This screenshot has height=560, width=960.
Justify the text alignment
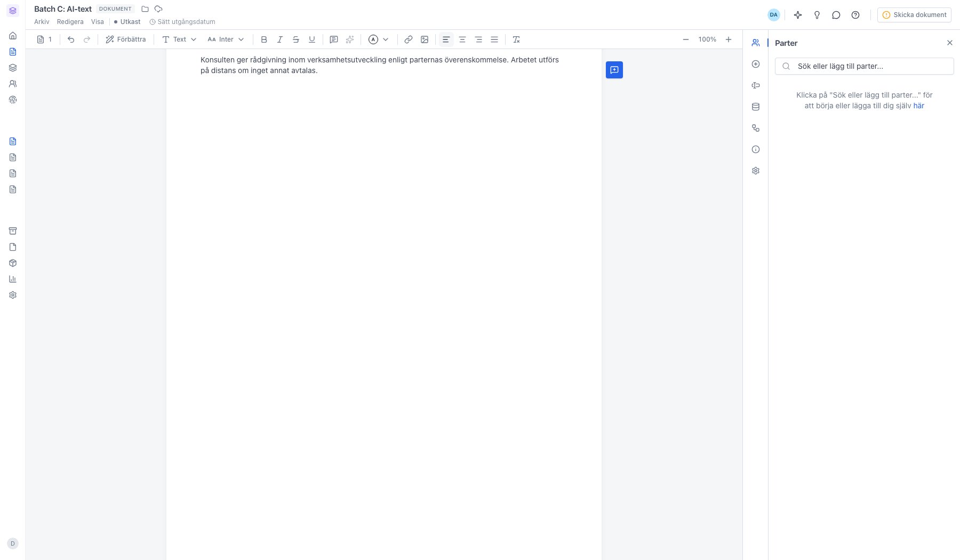pyautogui.click(x=494, y=39)
